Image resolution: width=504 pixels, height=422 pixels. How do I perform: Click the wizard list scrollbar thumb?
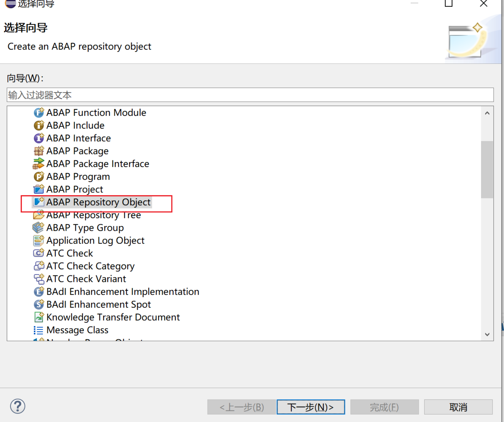487,169
